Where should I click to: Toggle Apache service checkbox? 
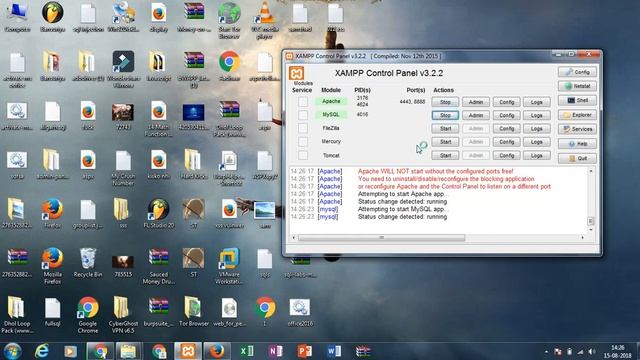[302, 102]
